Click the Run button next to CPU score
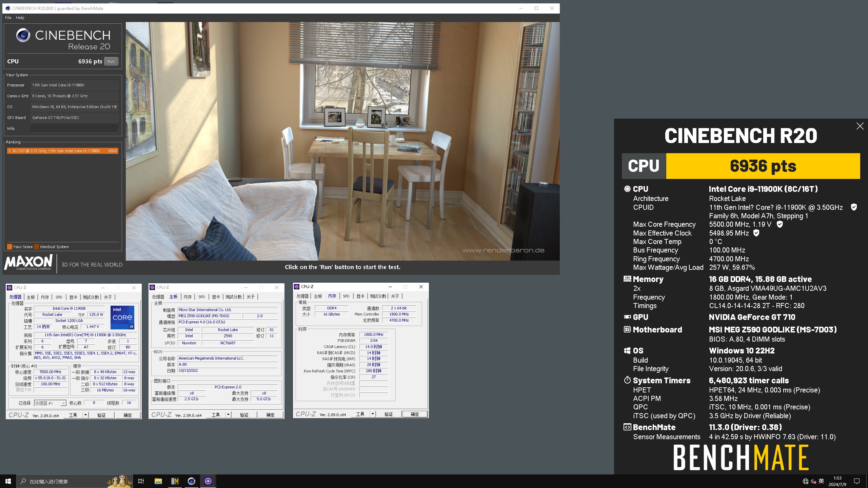The image size is (868, 488). (x=111, y=61)
